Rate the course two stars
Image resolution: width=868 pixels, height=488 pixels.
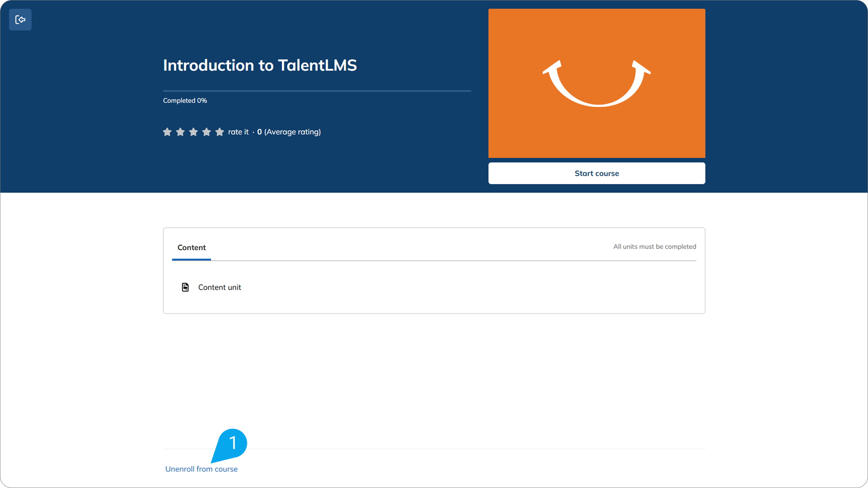tap(180, 132)
